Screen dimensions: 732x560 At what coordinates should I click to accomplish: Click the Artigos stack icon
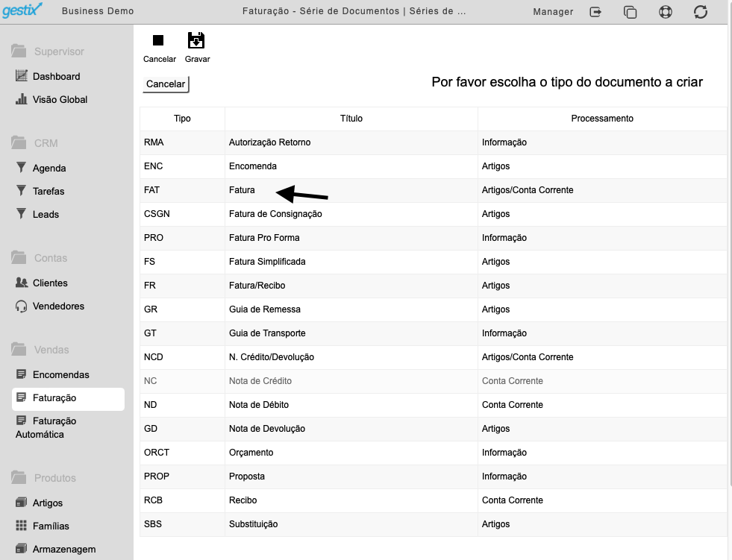coord(21,502)
